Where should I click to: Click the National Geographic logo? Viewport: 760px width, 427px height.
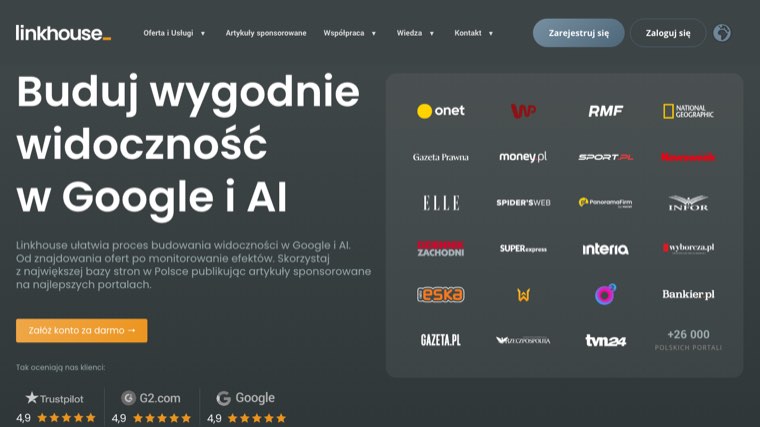point(688,111)
